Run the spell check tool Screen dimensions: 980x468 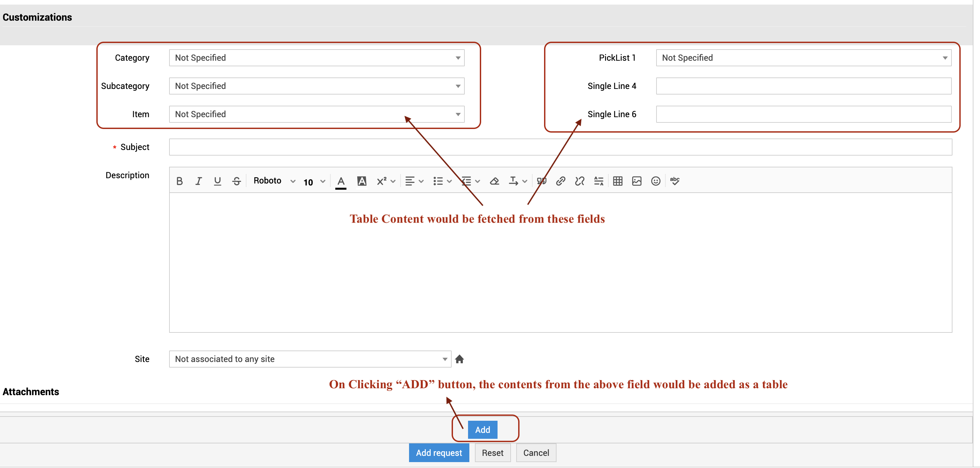675,181
